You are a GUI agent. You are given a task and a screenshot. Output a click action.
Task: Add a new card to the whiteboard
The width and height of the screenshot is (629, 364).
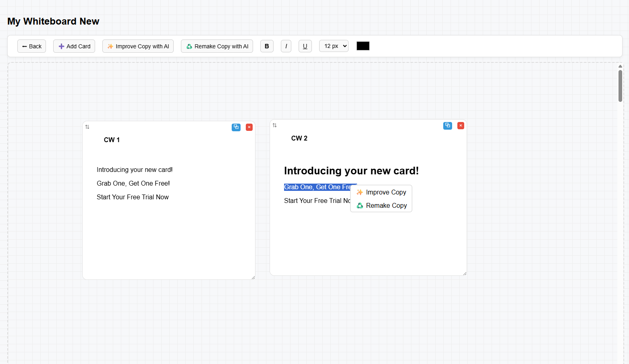coord(74,46)
